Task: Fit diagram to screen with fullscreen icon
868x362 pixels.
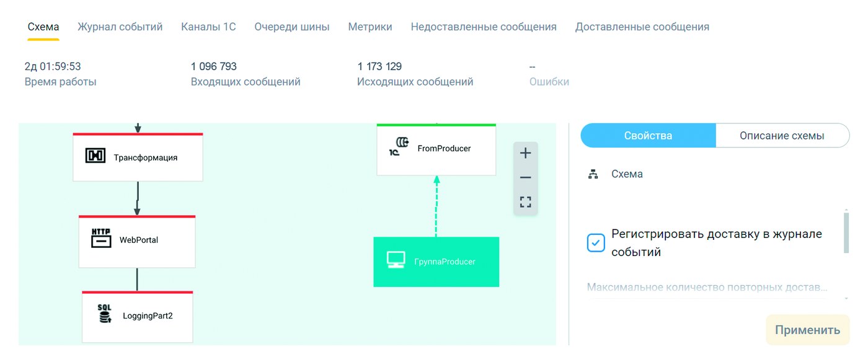Action: [525, 202]
